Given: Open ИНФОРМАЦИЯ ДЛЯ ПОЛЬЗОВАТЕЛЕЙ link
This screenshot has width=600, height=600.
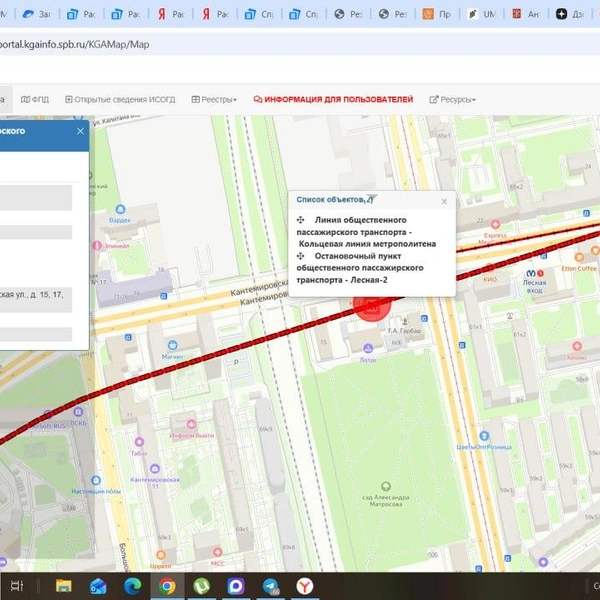Looking at the screenshot, I should [333, 99].
